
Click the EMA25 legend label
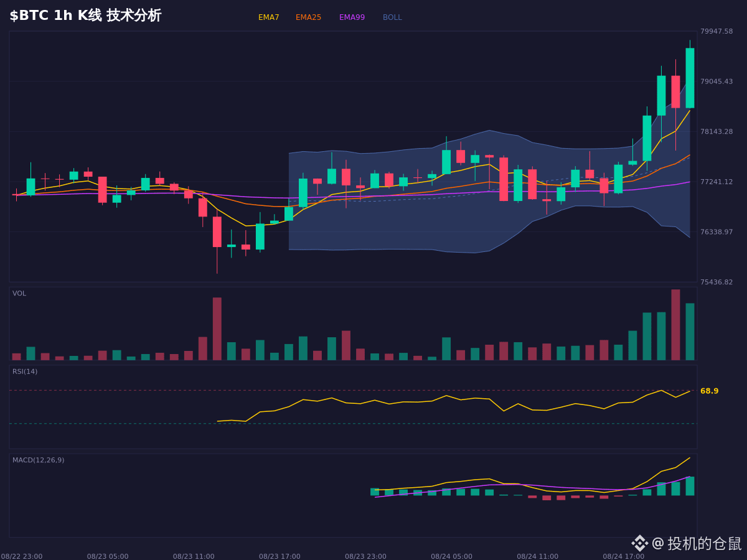[x=308, y=17]
